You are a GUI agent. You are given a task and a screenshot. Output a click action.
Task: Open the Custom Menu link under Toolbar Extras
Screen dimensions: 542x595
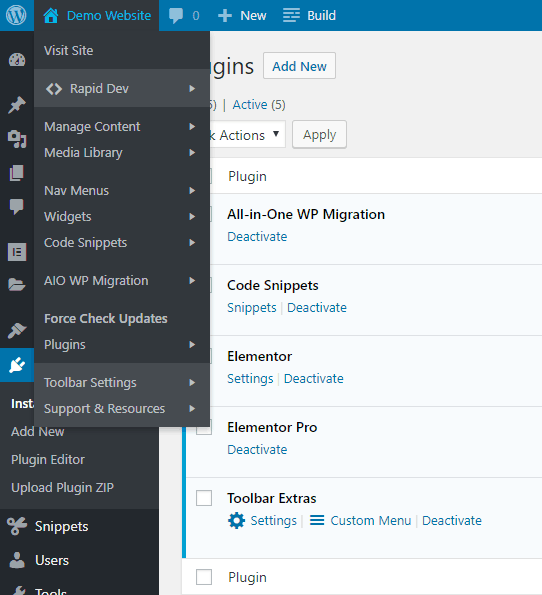point(371,520)
